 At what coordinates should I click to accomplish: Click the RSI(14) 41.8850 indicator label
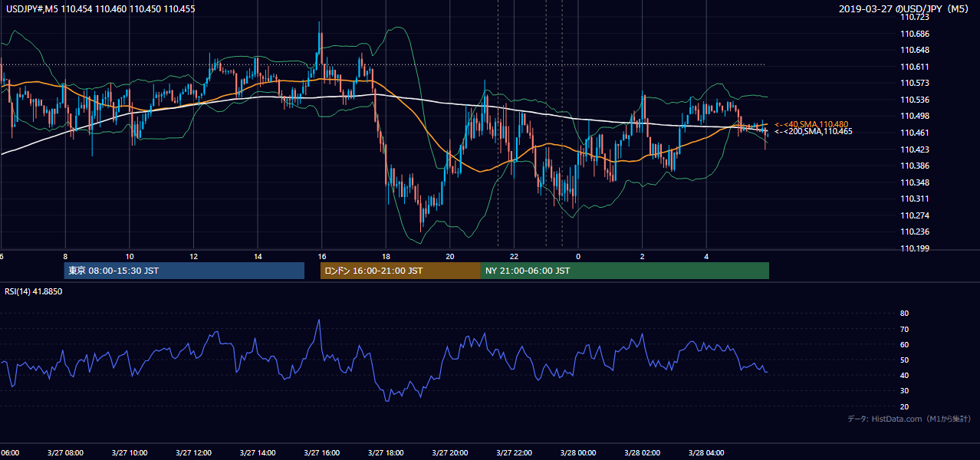click(x=34, y=292)
